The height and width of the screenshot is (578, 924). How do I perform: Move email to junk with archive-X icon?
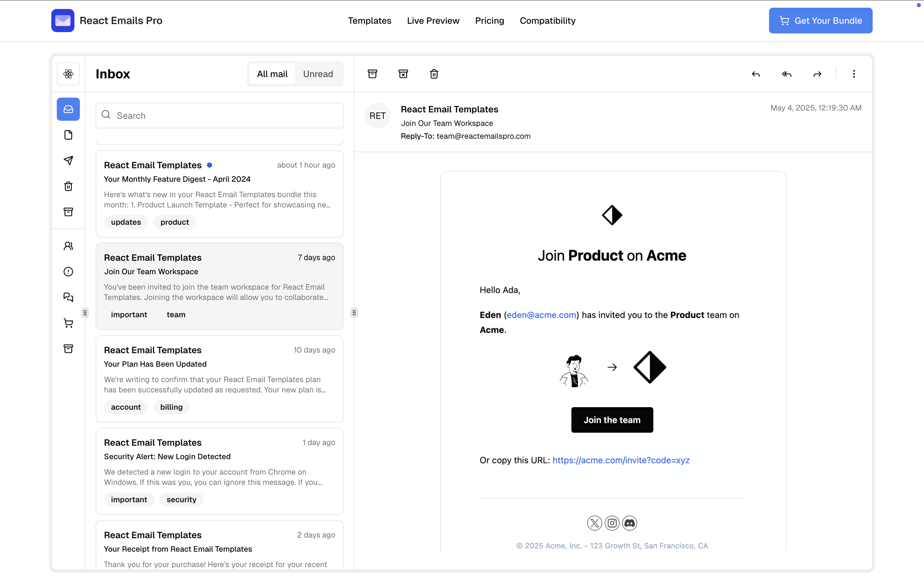coord(403,74)
